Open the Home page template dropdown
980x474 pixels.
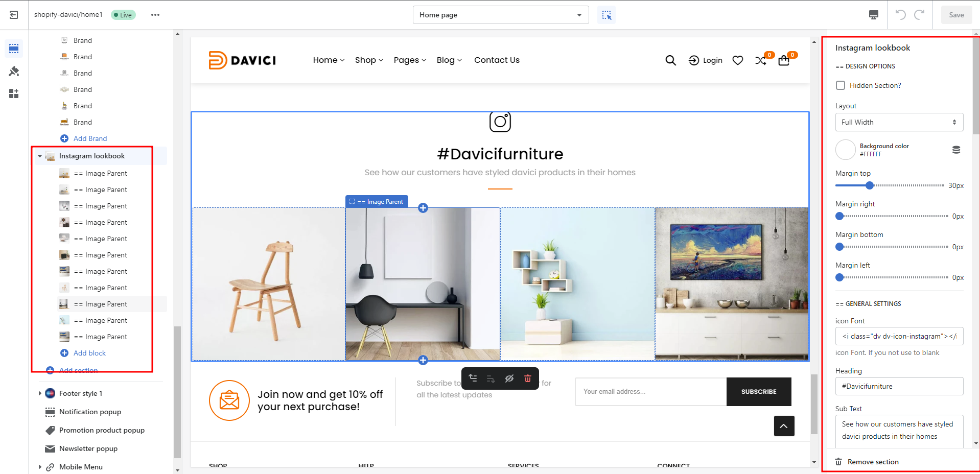[x=500, y=15]
